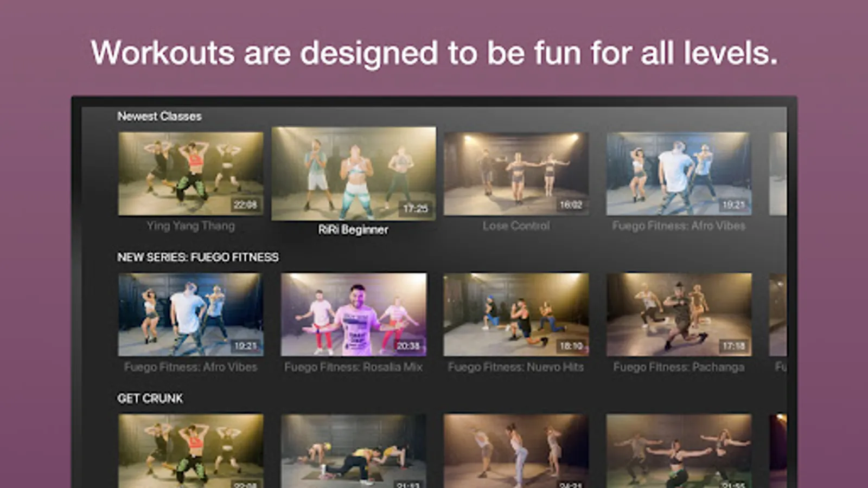The height and width of the screenshot is (488, 868).
Task: Click the "Ying Yang Thang" title text
Action: (190, 226)
